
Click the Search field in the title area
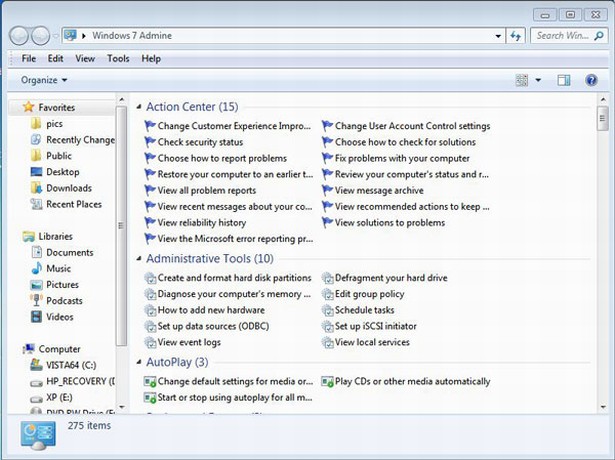564,36
